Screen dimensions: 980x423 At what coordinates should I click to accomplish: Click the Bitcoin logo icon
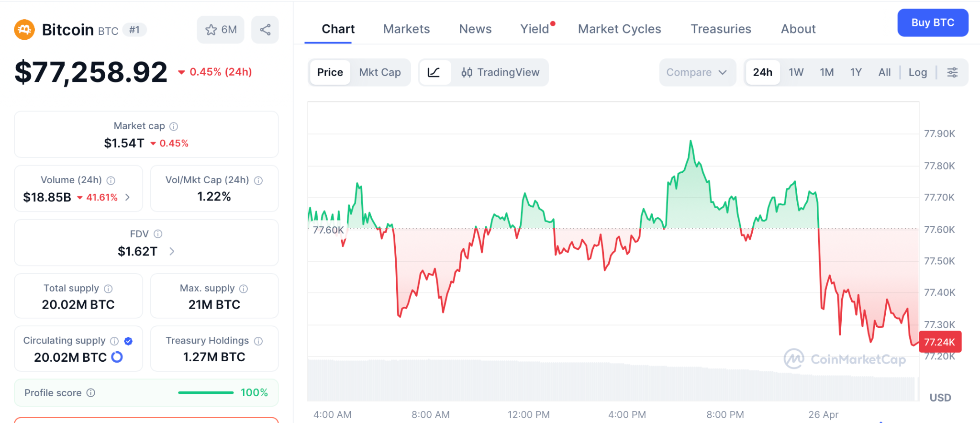click(x=24, y=30)
